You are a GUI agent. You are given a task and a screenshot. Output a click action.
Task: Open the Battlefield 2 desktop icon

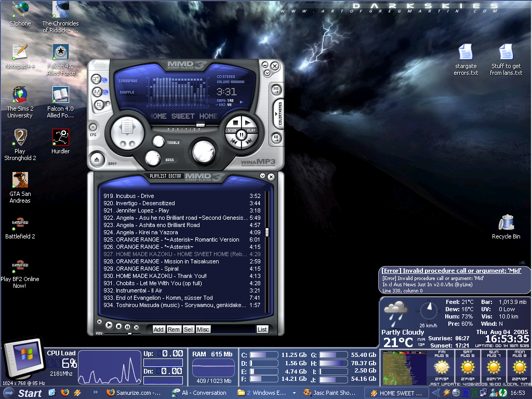click(x=20, y=228)
